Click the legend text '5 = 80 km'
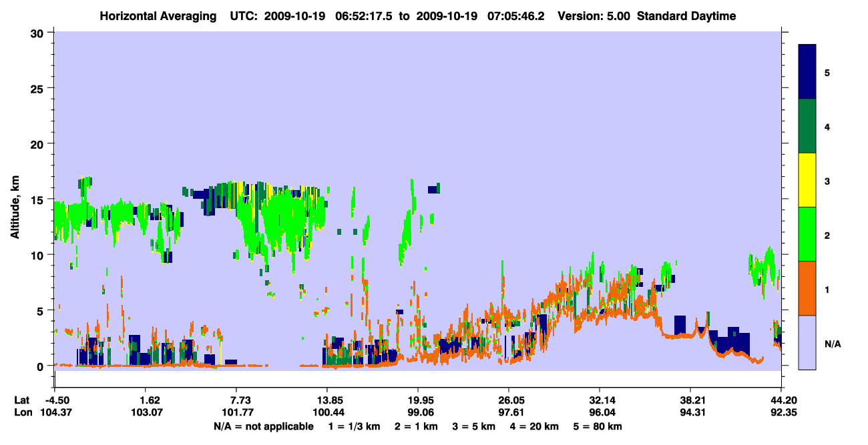This screenshot has width=868, height=445. (598, 426)
